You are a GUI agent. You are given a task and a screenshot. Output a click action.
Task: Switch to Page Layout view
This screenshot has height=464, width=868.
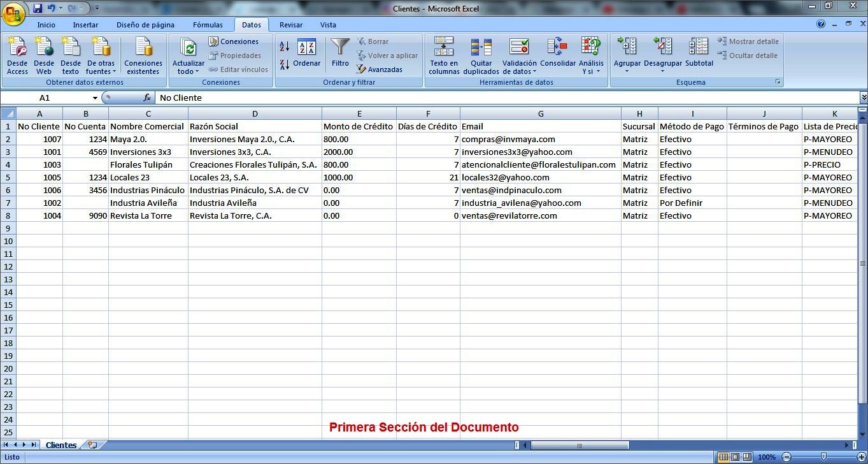coord(736,457)
